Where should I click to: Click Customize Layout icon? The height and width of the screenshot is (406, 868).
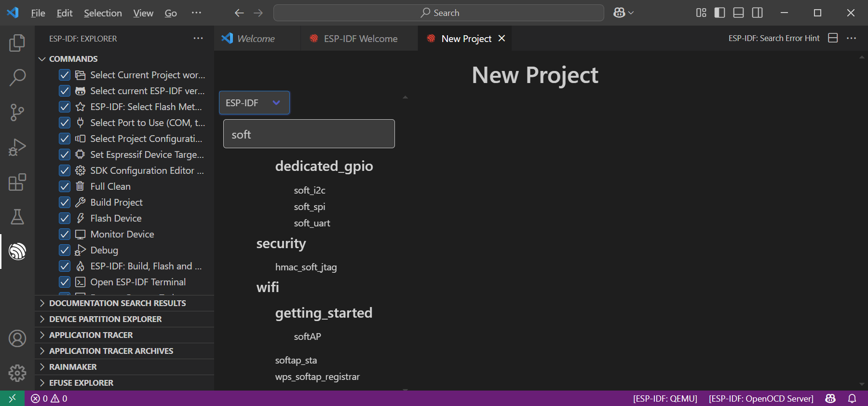(x=701, y=13)
